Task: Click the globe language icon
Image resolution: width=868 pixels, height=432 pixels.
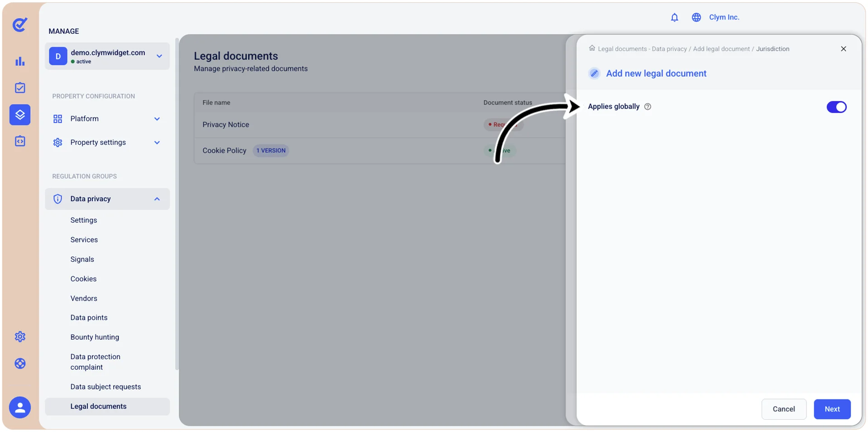Action: pos(696,17)
